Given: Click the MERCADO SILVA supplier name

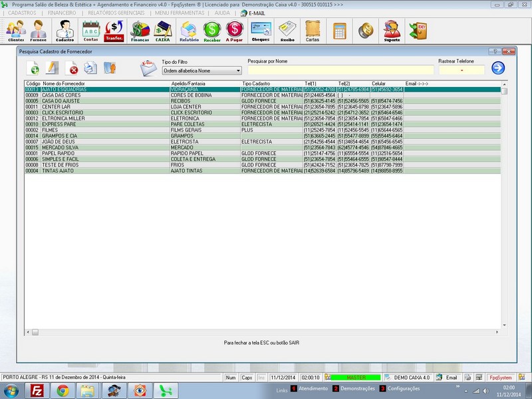Looking at the screenshot, I should pyautogui.click(x=60, y=148).
